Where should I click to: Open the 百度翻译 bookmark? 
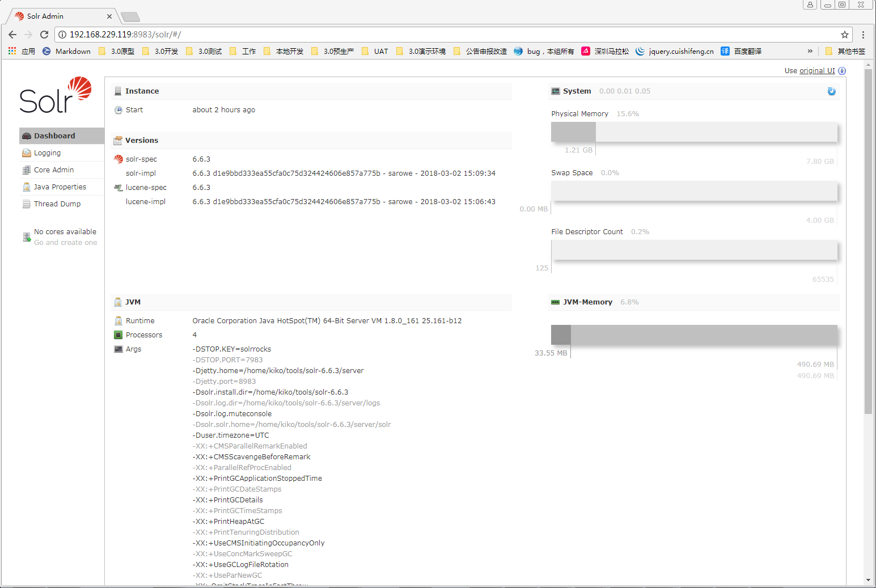[x=741, y=51]
